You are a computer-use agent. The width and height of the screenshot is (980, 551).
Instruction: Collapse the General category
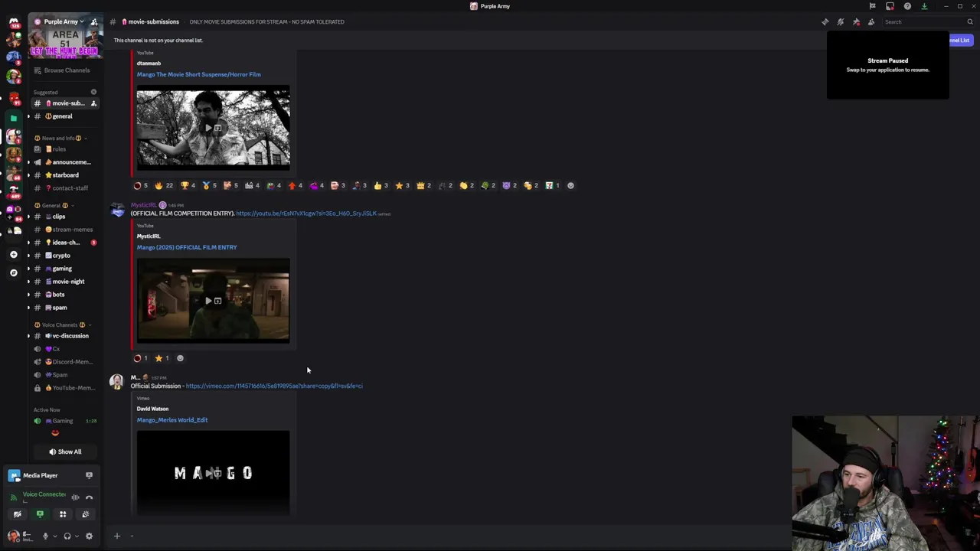pos(54,205)
